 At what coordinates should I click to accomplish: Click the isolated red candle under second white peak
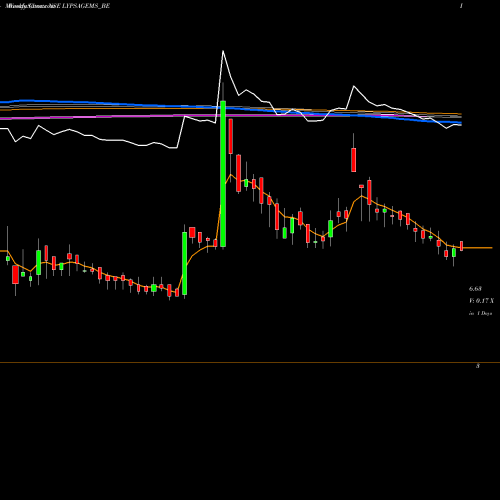[354, 160]
